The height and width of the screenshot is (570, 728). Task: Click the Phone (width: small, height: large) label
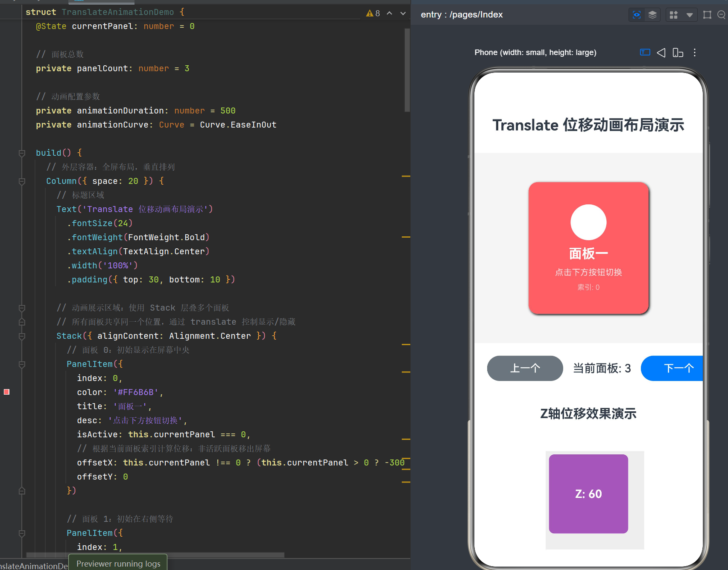point(535,52)
